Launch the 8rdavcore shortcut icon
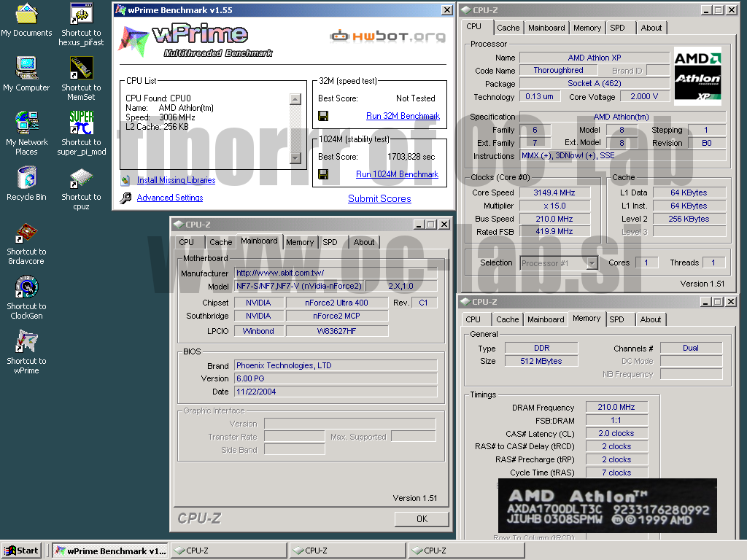This screenshot has height=560, width=747. click(x=26, y=233)
